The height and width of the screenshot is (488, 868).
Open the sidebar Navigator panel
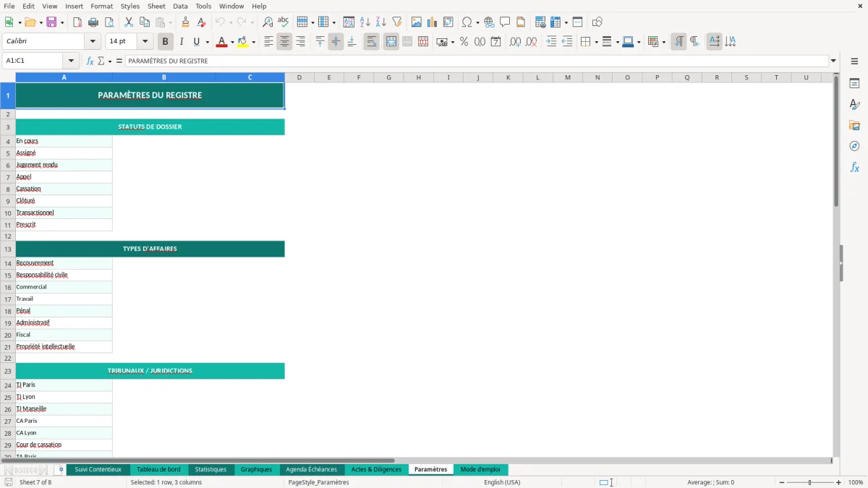pyautogui.click(x=854, y=146)
